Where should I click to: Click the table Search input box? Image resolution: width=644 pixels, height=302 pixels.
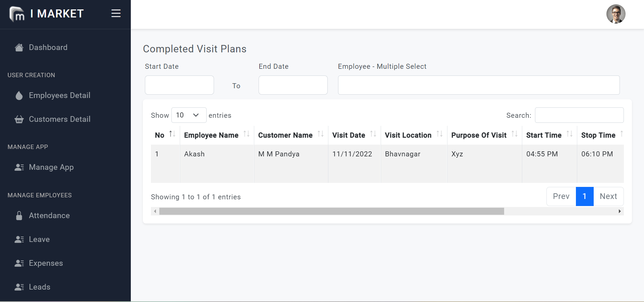coord(579,115)
